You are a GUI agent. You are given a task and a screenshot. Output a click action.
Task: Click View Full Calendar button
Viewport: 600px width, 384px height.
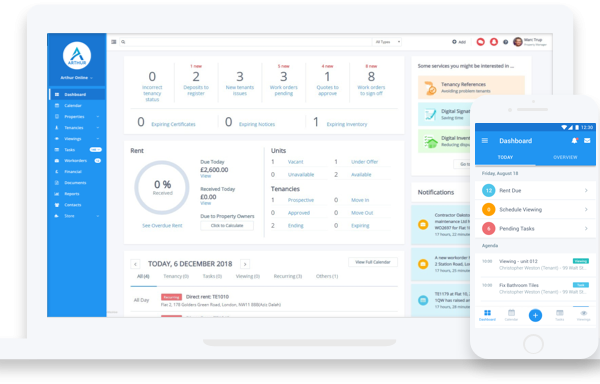(373, 262)
